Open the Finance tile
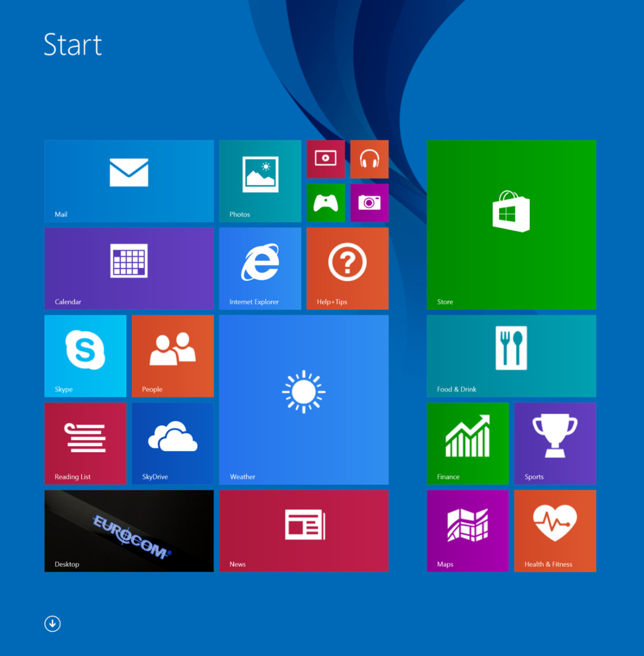The width and height of the screenshot is (644, 656). [468, 443]
